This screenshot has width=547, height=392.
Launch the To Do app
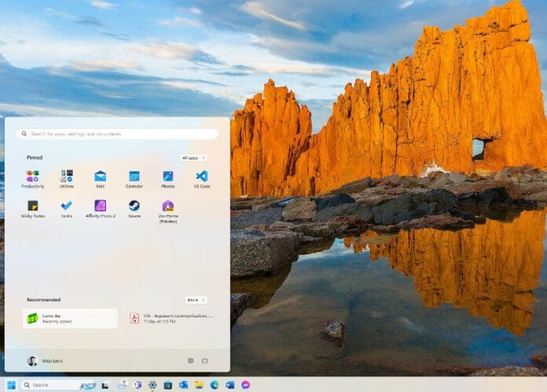(67, 207)
